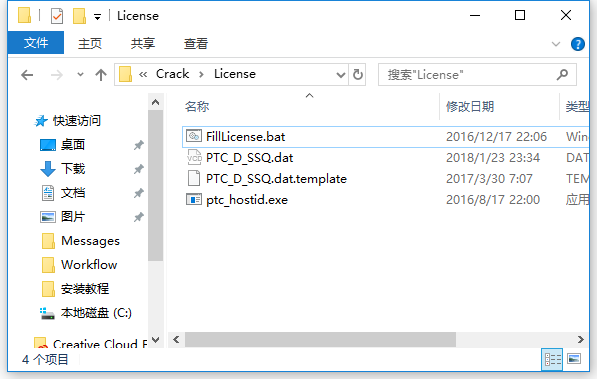Select the PTC_D_SSQ.dat.template file
This screenshot has width=597, height=379.
tap(276, 179)
